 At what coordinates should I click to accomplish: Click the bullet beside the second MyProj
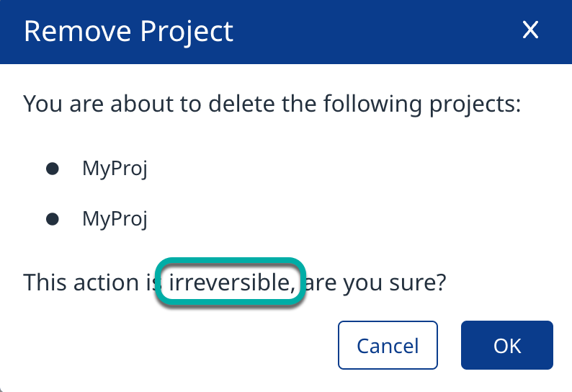(52, 218)
